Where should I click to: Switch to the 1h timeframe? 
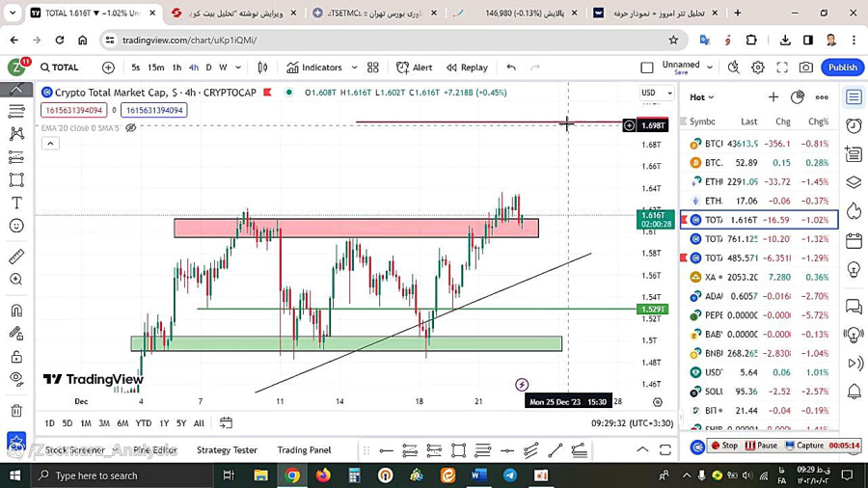click(x=176, y=68)
